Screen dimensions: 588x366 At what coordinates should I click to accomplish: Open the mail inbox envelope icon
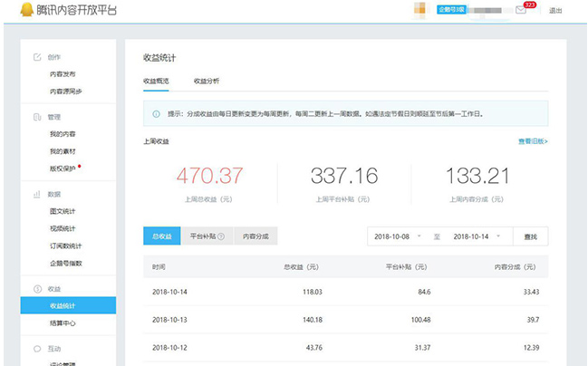pos(520,11)
